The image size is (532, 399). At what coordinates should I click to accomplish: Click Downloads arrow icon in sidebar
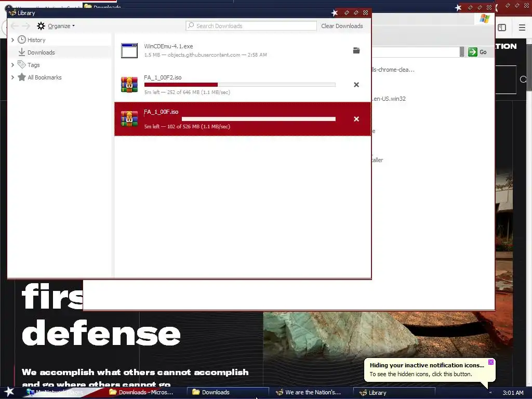pos(21,52)
